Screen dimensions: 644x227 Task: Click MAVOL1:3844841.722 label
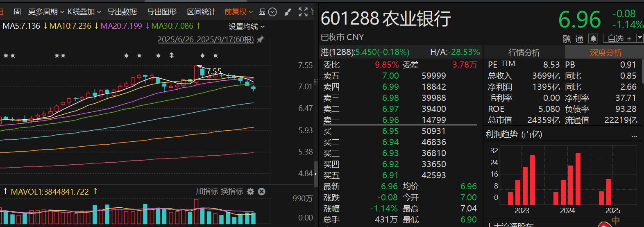50,192
